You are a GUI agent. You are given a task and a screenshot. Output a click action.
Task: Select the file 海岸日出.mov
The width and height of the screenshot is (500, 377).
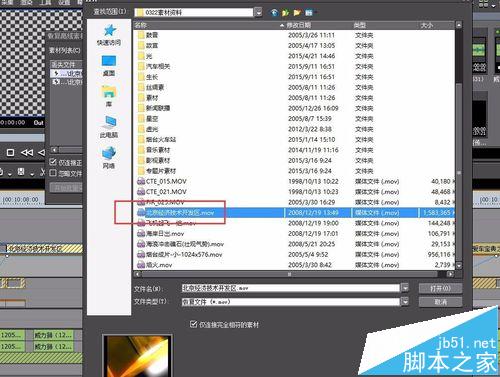pos(161,233)
